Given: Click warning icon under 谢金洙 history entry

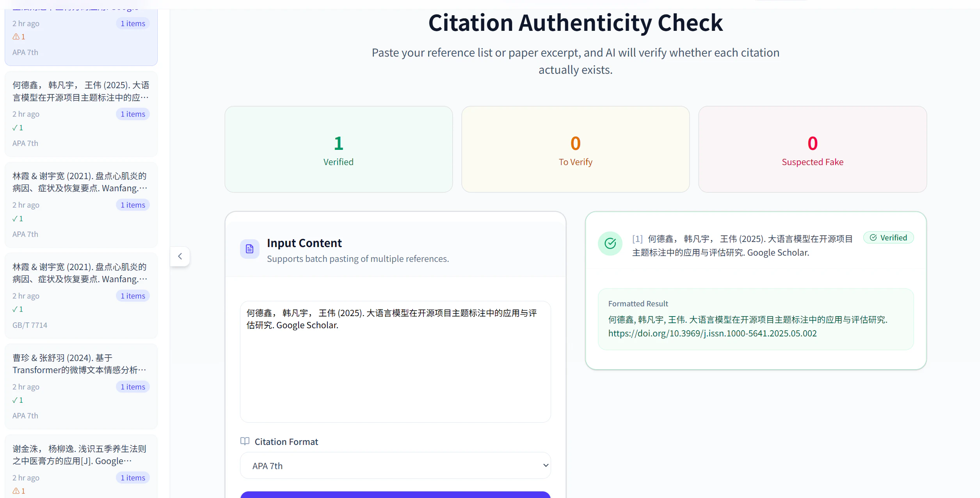Looking at the screenshot, I should tap(16, 491).
